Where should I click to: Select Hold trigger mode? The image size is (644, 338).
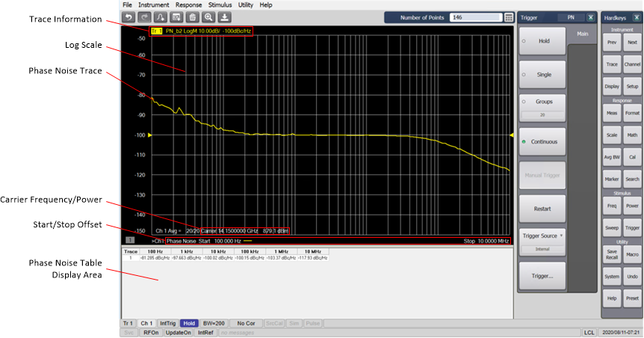click(543, 42)
